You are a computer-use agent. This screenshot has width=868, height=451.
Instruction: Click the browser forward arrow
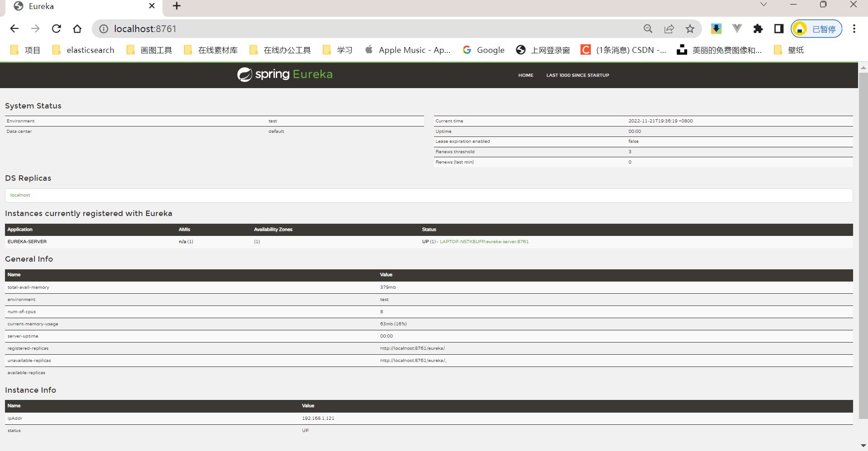pos(35,29)
